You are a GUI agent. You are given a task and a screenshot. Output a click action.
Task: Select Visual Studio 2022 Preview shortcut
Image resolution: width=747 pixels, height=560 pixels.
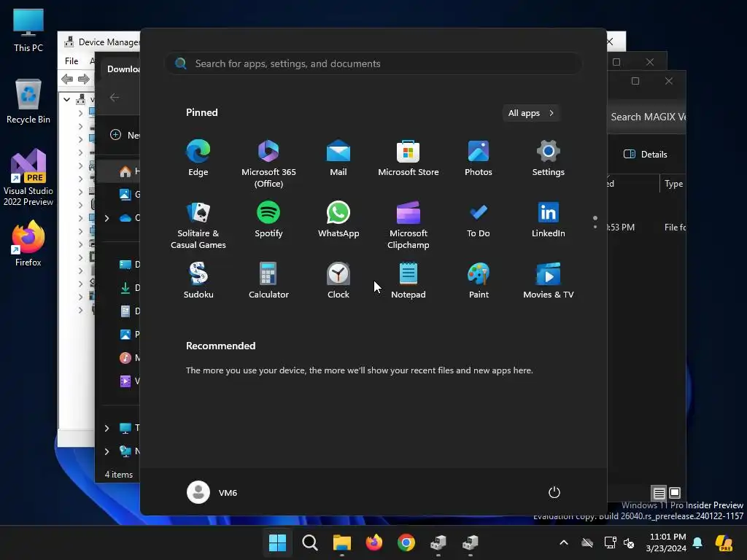(x=28, y=178)
